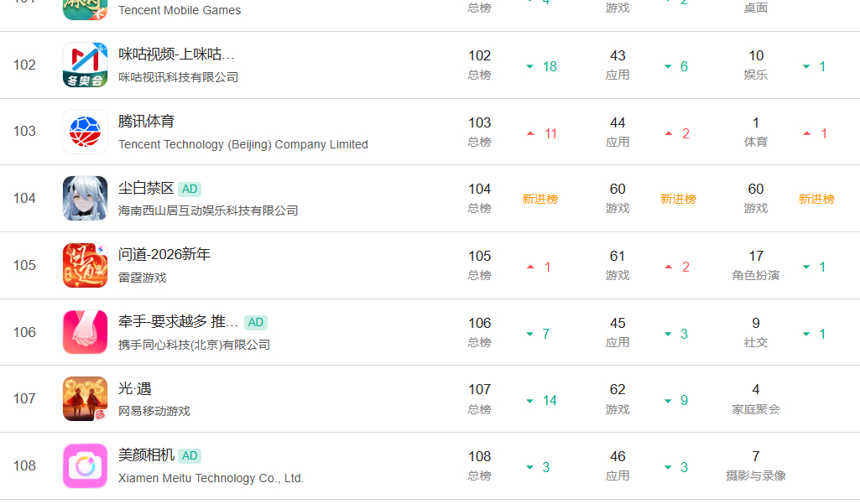This screenshot has height=504, width=860.
Task: Open the 腾讯体育 app title link
Action: click(147, 122)
